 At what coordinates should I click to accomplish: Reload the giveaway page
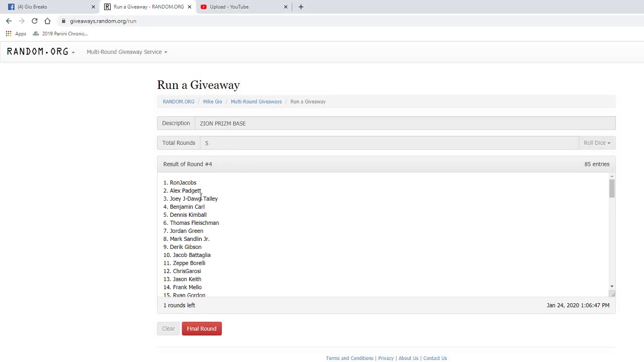pyautogui.click(x=35, y=21)
